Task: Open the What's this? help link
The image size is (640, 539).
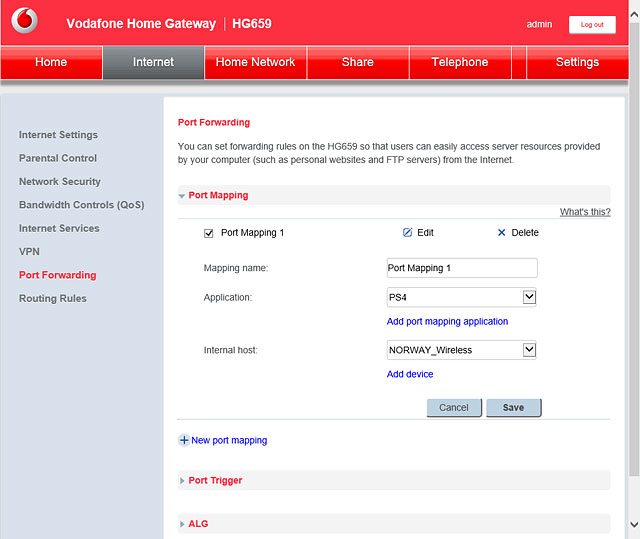Action: (x=585, y=212)
